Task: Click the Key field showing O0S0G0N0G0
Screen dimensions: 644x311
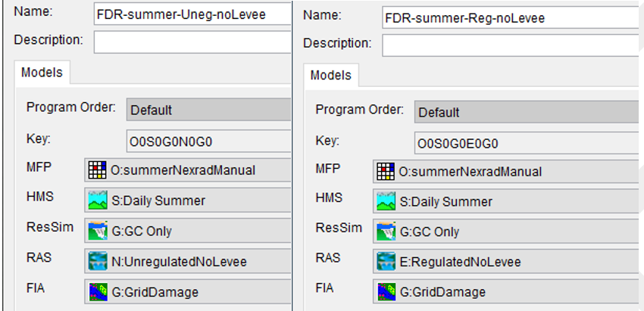Action: tap(208, 141)
